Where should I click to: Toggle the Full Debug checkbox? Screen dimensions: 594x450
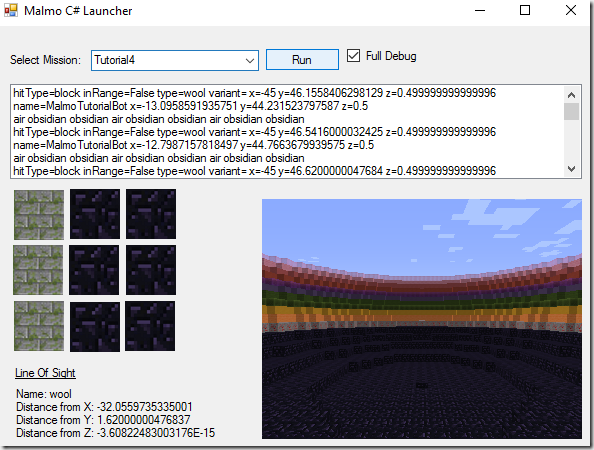(x=353, y=56)
